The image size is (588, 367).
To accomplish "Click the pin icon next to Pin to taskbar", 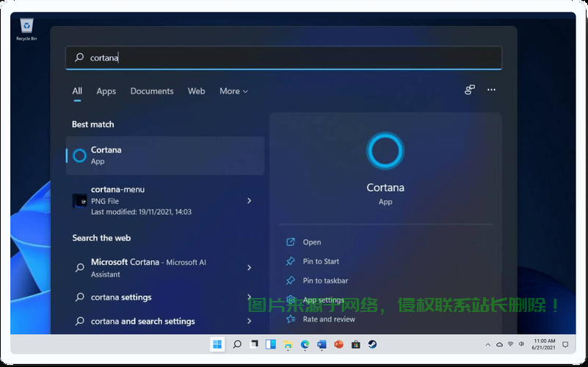I will 291,280.
